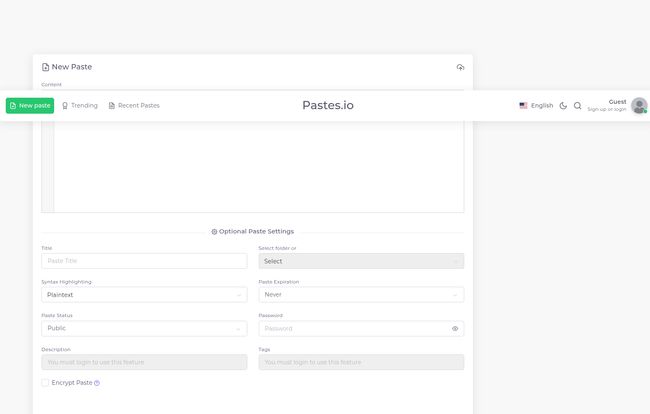Click the Encrypt Paste help question icon
This screenshot has height=414, width=650.
pyautogui.click(x=97, y=383)
